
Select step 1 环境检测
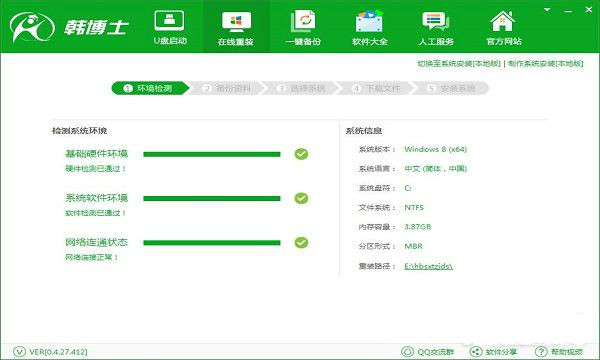coord(150,88)
